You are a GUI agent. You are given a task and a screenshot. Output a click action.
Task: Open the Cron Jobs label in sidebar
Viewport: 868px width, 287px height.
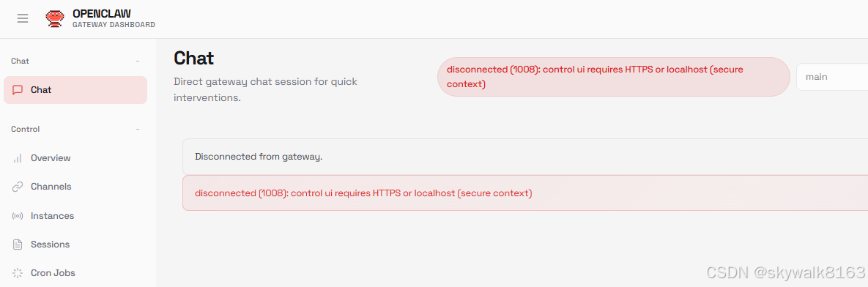tap(53, 273)
